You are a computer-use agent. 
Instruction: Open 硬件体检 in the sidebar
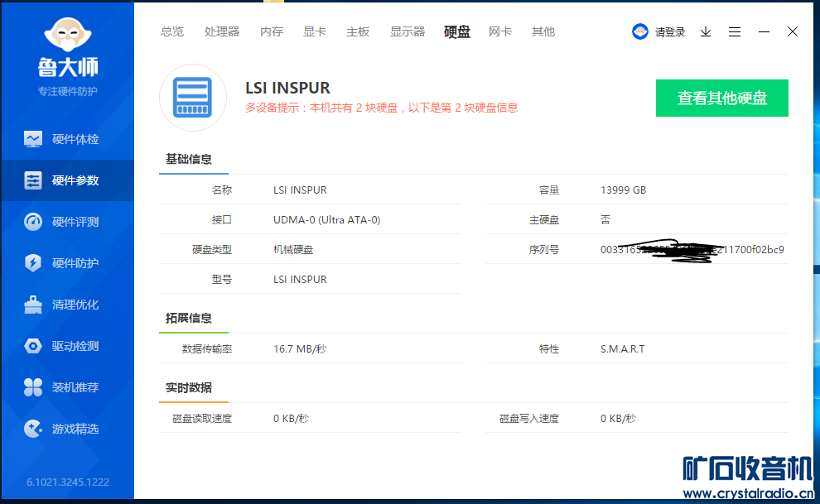coord(67,139)
